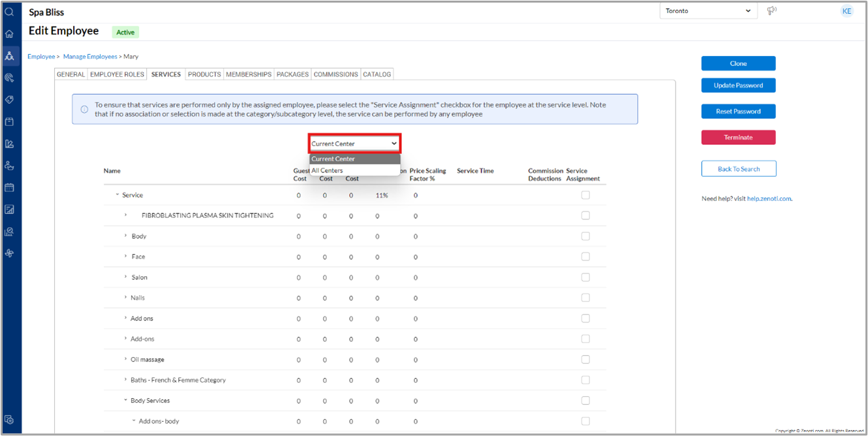
Task: Expand the Nails category
Action: pyautogui.click(x=125, y=298)
